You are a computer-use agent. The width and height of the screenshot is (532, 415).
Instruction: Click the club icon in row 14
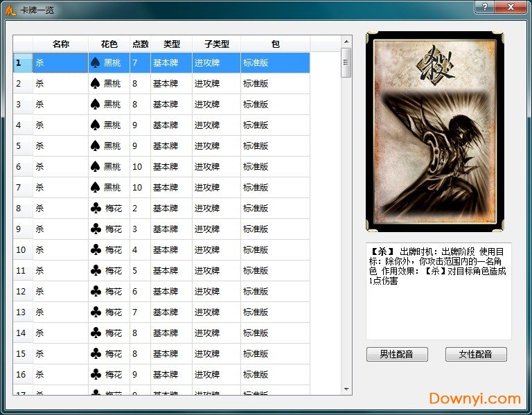[96, 333]
